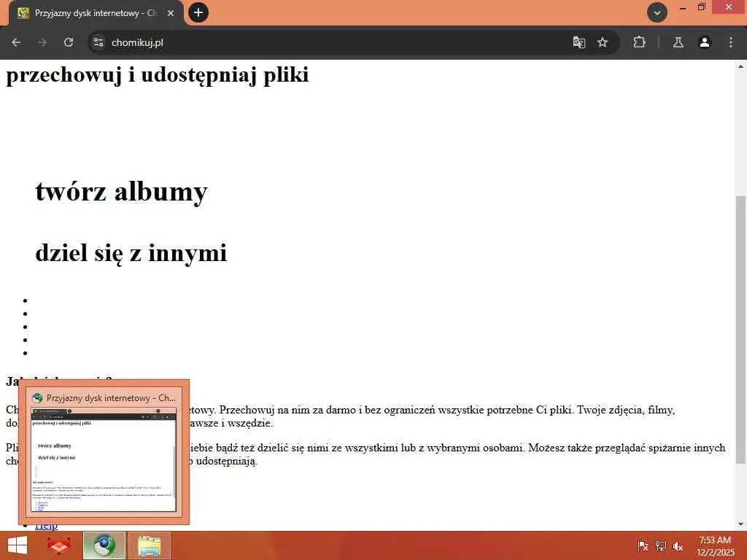Image resolution: width=747 pixels, height=560 pixels.
Task: Go back using the browser back arrow
Action: (16, 42)
